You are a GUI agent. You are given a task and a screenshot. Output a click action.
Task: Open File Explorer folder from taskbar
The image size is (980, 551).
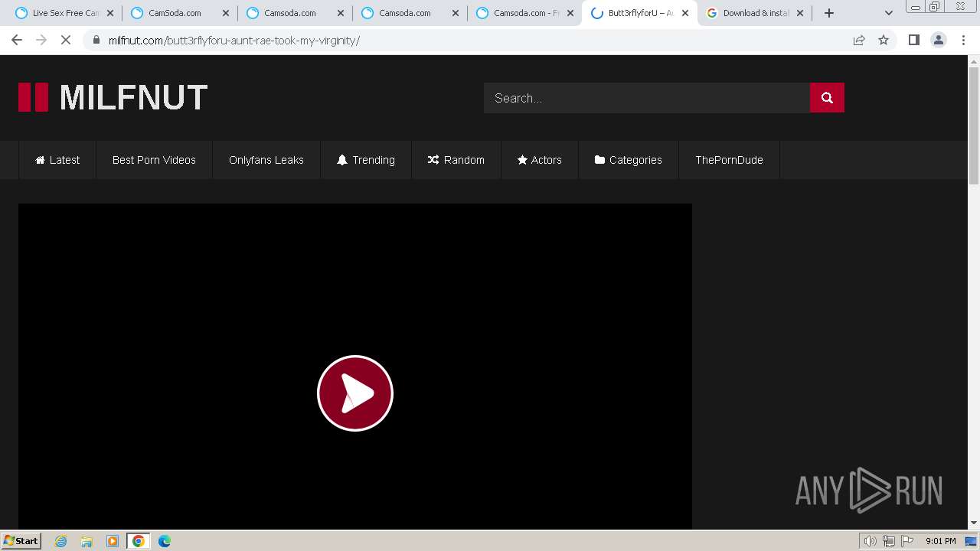[x=87, y=541]
